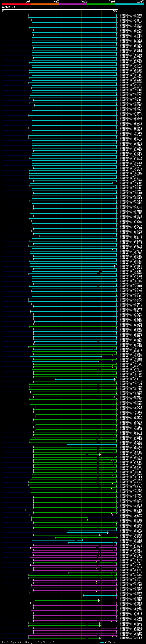Select hit label UniRef100_Q8W4W9
This screenshot has height=644, width=146.
[x=131, y=60]
